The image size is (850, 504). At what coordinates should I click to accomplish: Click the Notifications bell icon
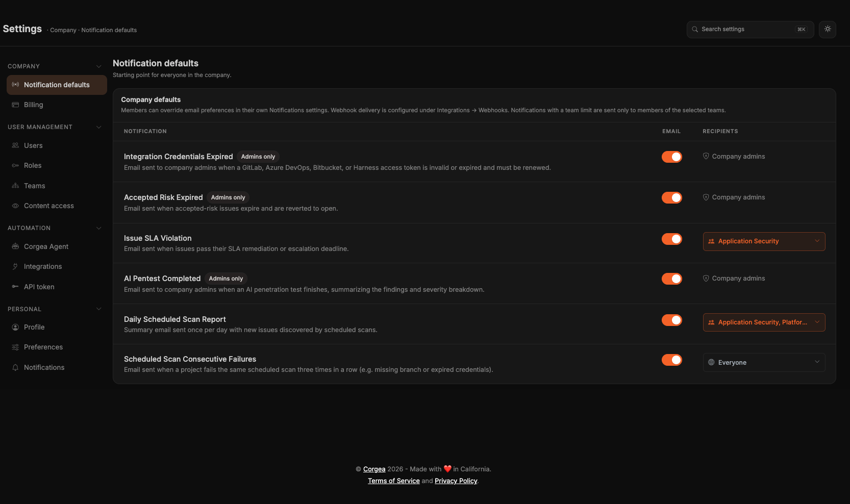point(15,367)
